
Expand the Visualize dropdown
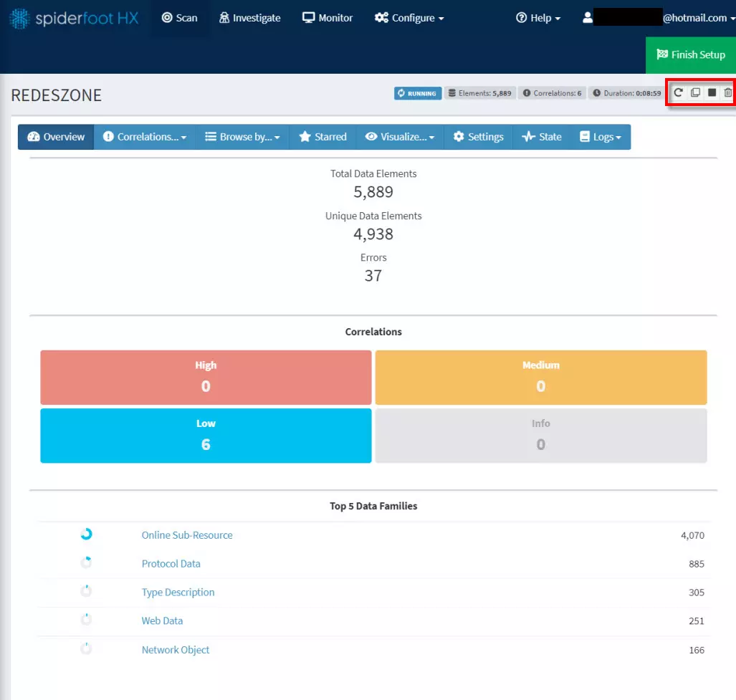(x=400, y=137)
